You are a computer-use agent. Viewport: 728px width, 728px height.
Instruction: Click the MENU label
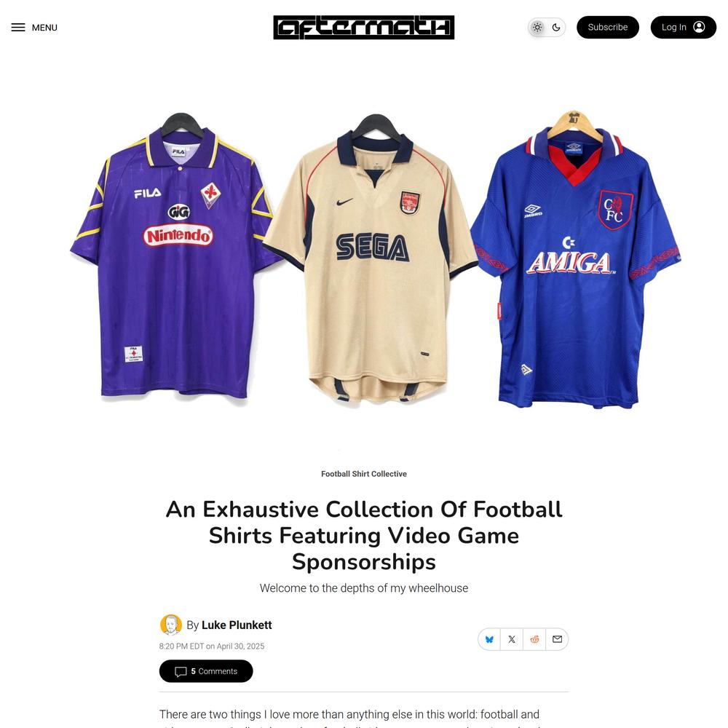click(x=44, y=28)
